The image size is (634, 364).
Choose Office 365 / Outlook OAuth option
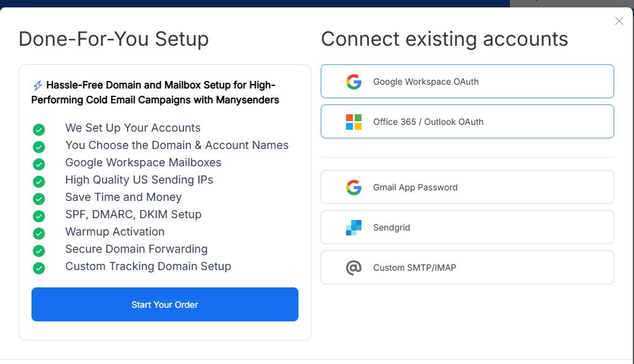click(467, 121)
